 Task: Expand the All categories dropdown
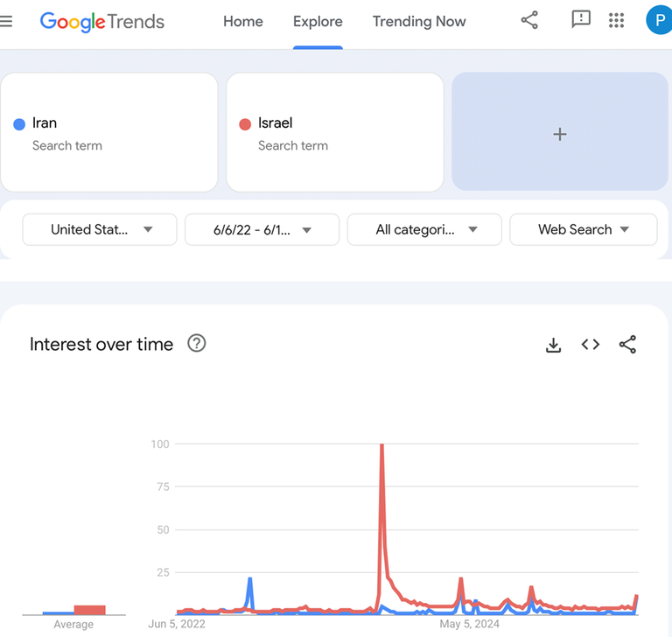(424, 229)
